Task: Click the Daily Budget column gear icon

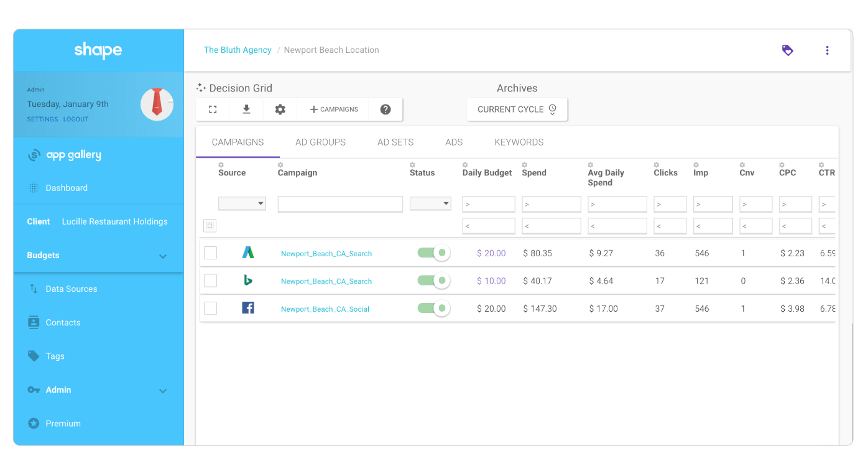Action: pos(465,165)
